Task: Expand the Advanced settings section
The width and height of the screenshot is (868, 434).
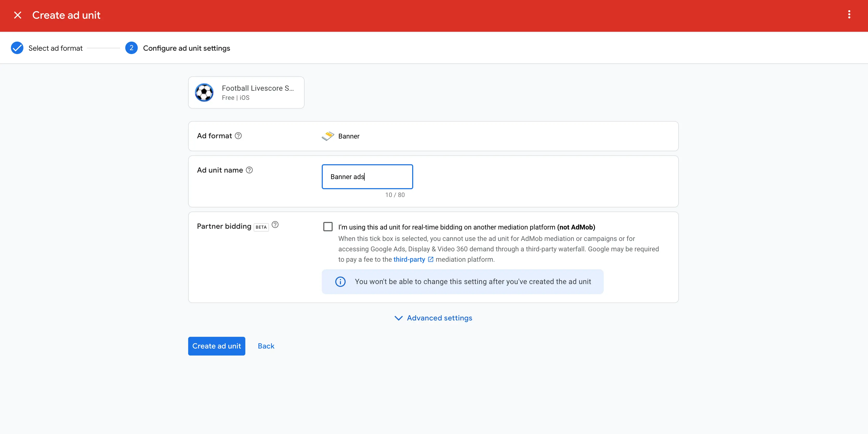Action: point(433,318)
